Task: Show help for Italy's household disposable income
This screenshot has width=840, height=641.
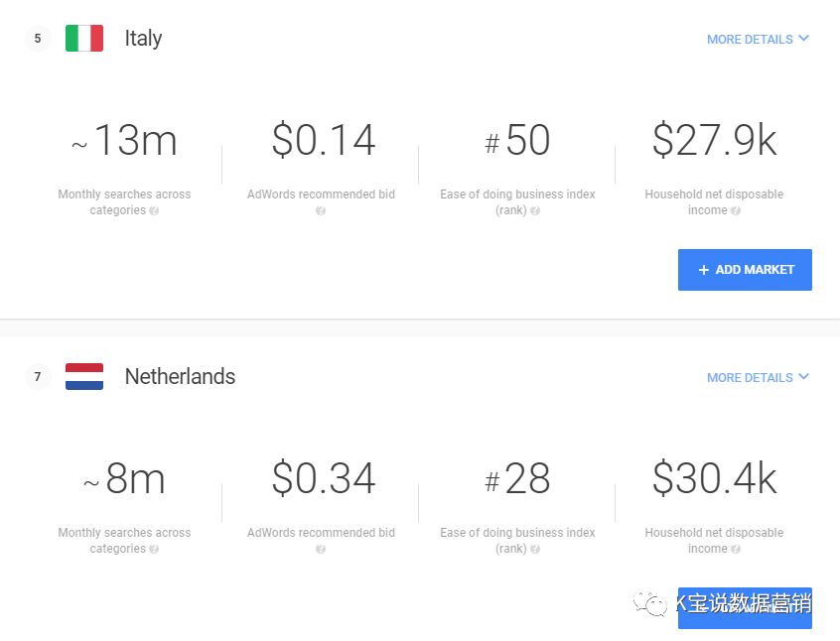Action: click(736, 211)
